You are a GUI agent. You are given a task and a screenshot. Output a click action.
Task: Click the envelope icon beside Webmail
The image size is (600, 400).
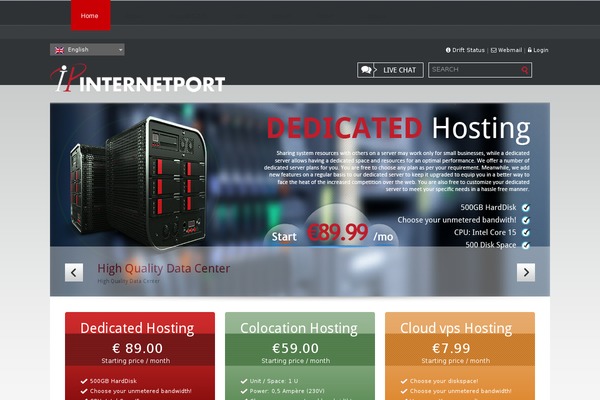(x=494, y=50)
